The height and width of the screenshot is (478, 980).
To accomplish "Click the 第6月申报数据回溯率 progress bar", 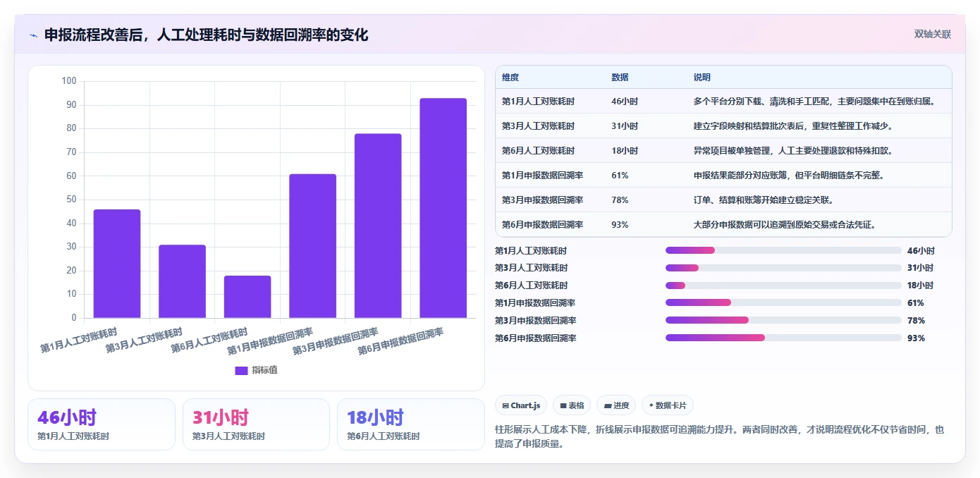I will click(783, 338).
